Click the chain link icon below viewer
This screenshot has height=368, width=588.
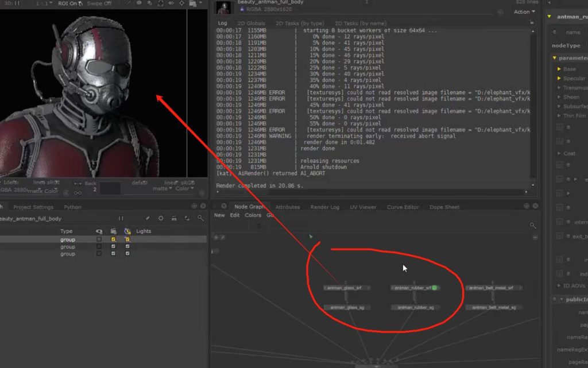point(78,193)
